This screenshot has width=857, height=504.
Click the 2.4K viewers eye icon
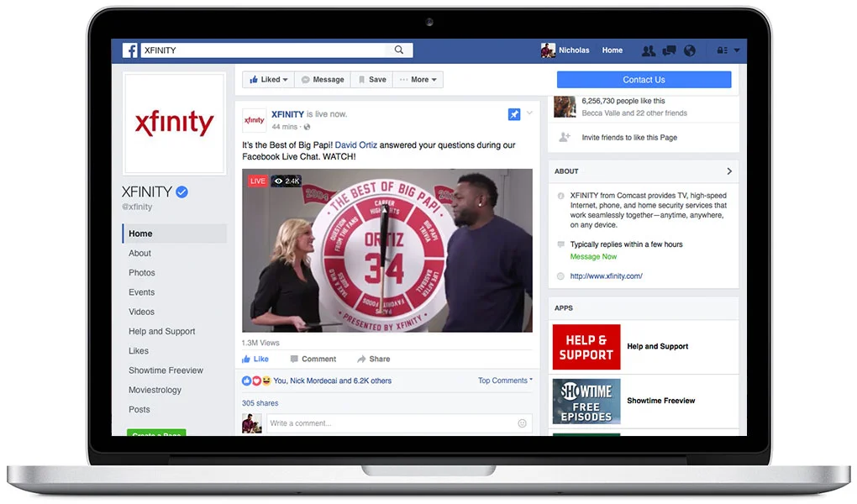pos(278,181)
